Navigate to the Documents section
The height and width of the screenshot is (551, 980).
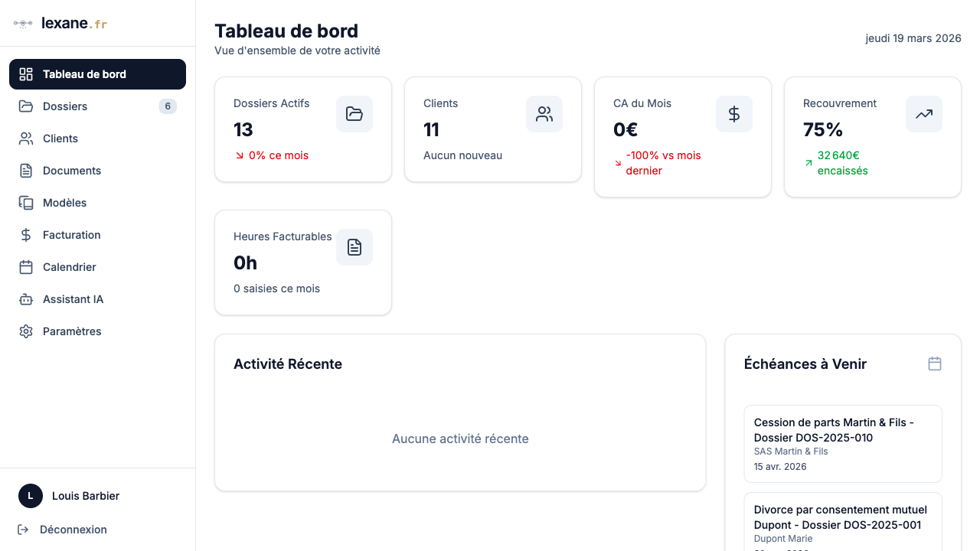pyautogui.click(x=72, y=170)
